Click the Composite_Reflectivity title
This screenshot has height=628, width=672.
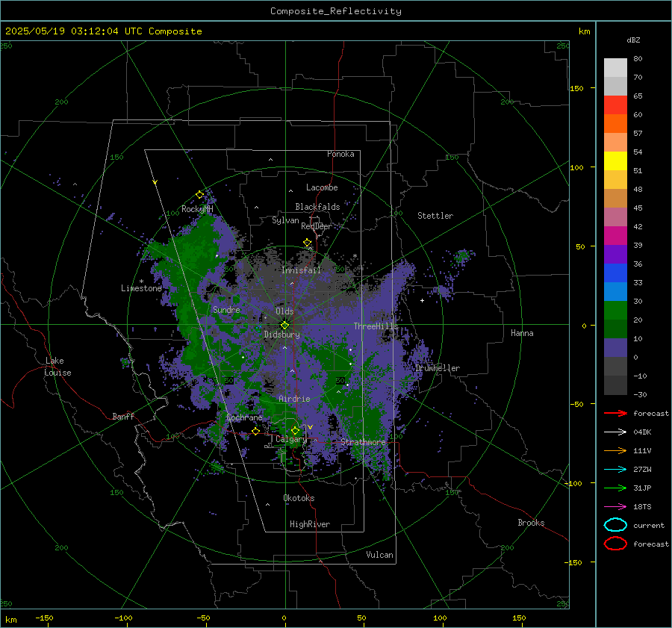[x=336, y=11]
